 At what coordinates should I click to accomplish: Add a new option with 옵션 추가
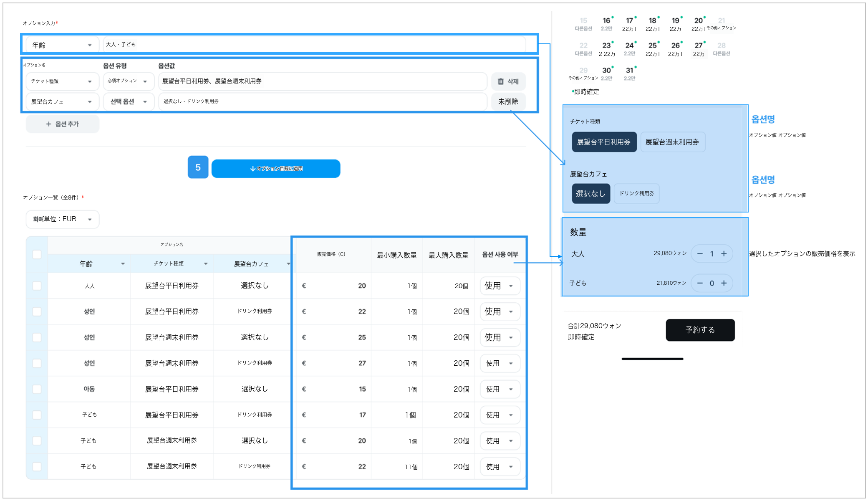click(x=63, y=124)
